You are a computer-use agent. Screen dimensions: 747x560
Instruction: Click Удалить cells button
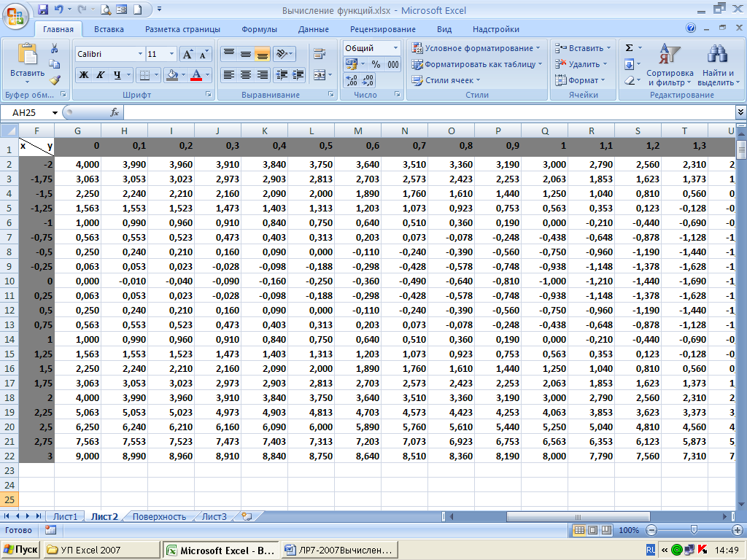[x=581, y=64]
